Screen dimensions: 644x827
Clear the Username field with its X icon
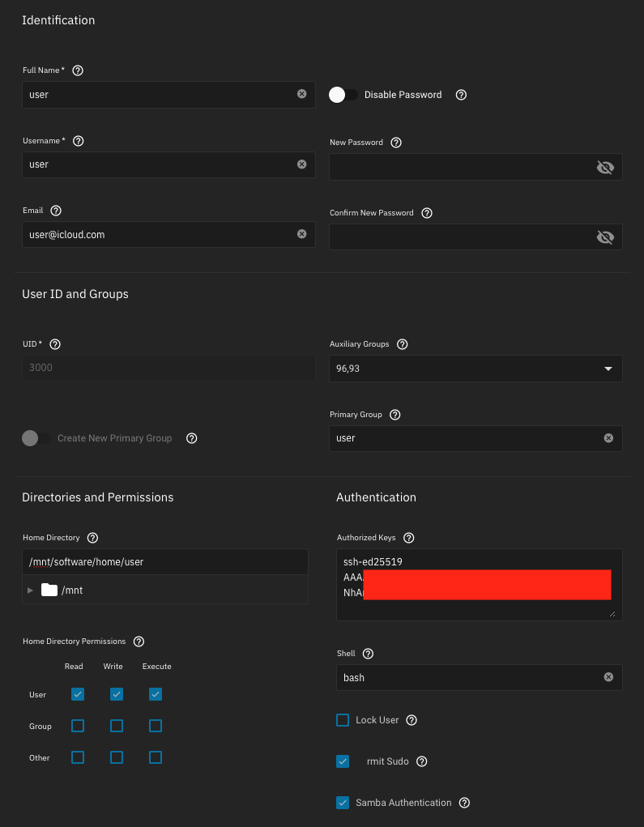coord(302,164)
